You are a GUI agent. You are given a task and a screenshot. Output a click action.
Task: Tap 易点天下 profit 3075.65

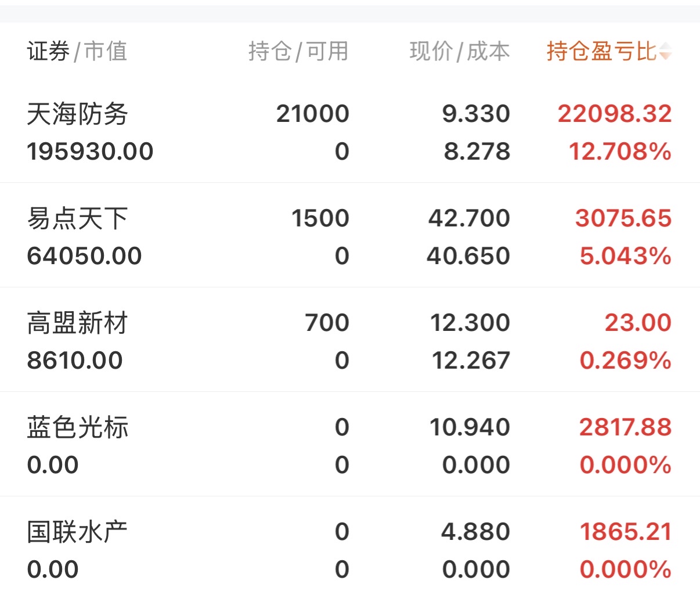623,218
